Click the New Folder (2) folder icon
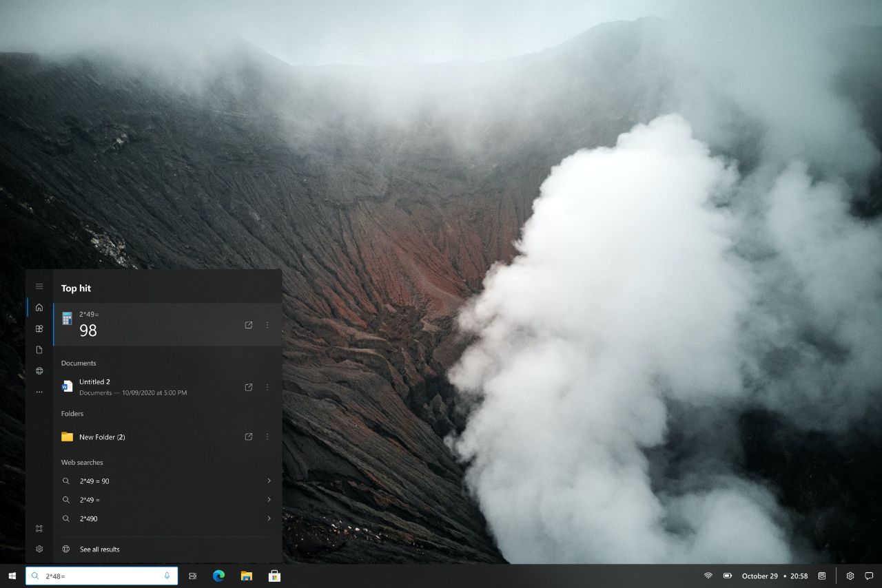The height and width of the screenshot is (588, 882). pyautogui.click(x=67, y=437)
